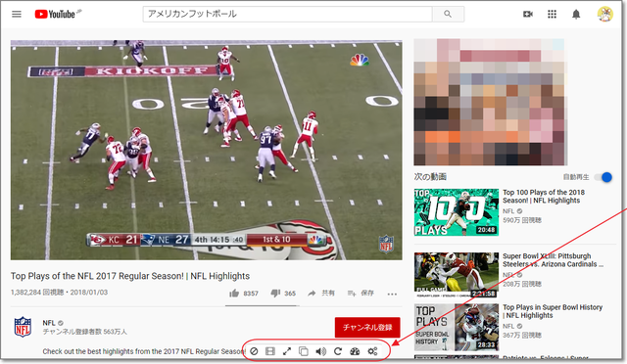This screenshot has height=364, width=627.
Task: Click the search box containing アメリカンフットボール
Action: click(287, 14)
